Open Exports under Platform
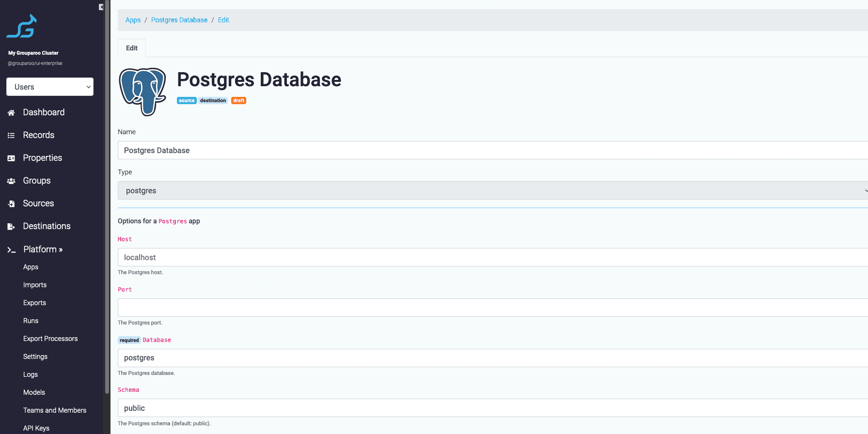The height and width of the screenshot is (434, 868). pos(34,303)
